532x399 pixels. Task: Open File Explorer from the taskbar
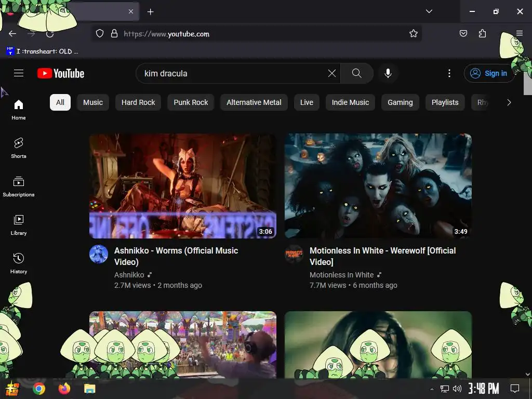coord(89,389)
